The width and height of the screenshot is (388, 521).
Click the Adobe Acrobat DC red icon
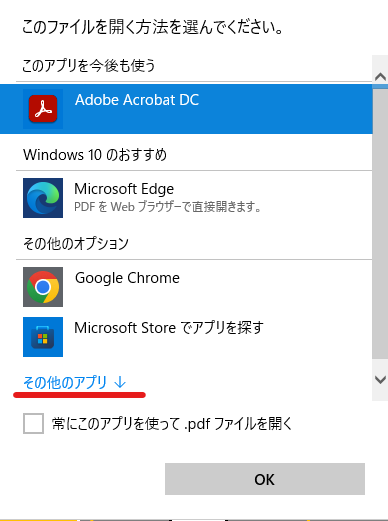pyautogui.click(x=43, y=109)
